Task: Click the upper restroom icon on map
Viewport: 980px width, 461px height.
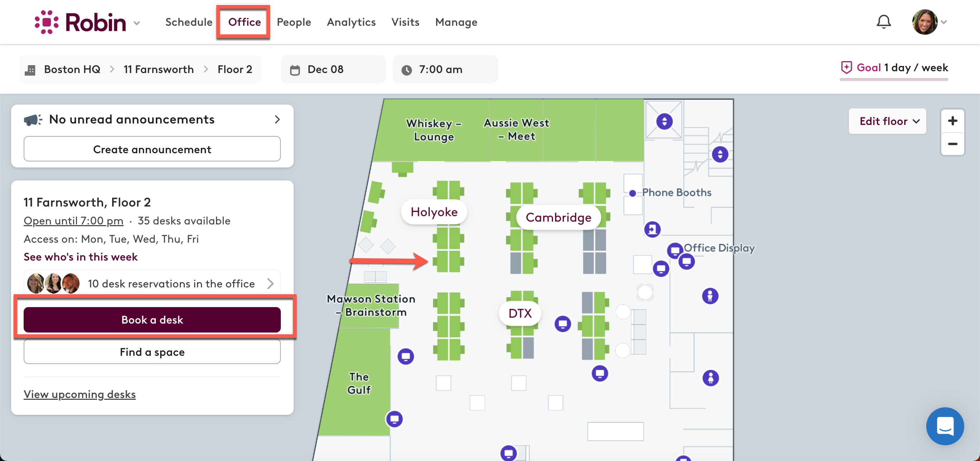Action: tap(710, 296)
